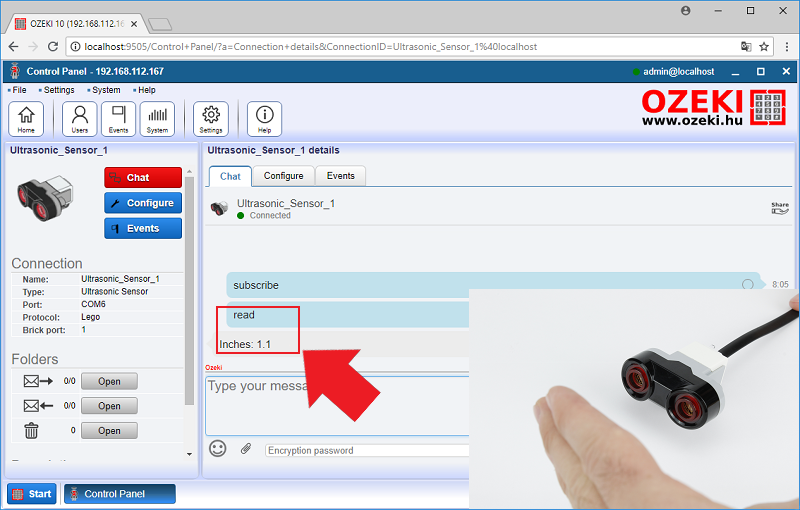Open the Help menu

point(146,90)
